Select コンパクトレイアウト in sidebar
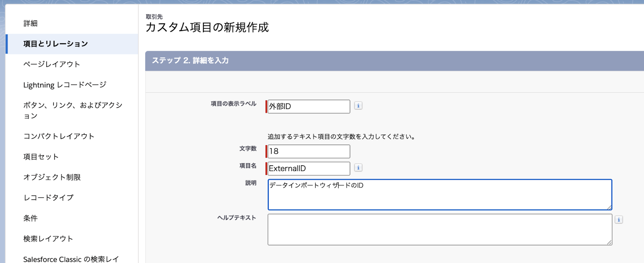Image resolution: width=644 pixels, height=263 pixels. 59,136
